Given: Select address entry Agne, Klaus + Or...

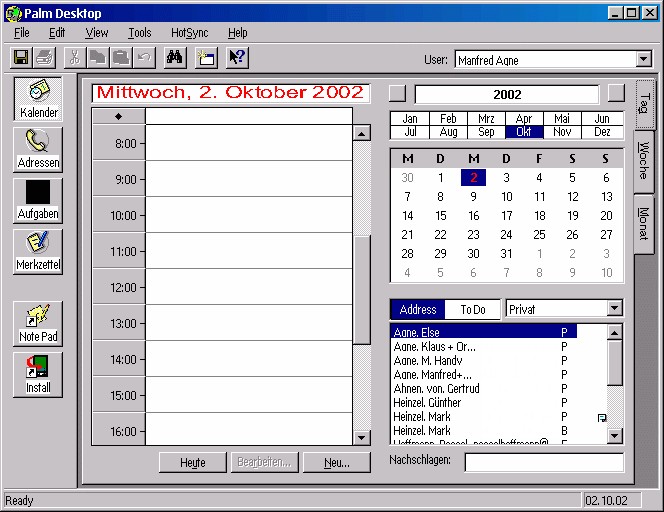Looking at the screenshot, I should 483,346.
